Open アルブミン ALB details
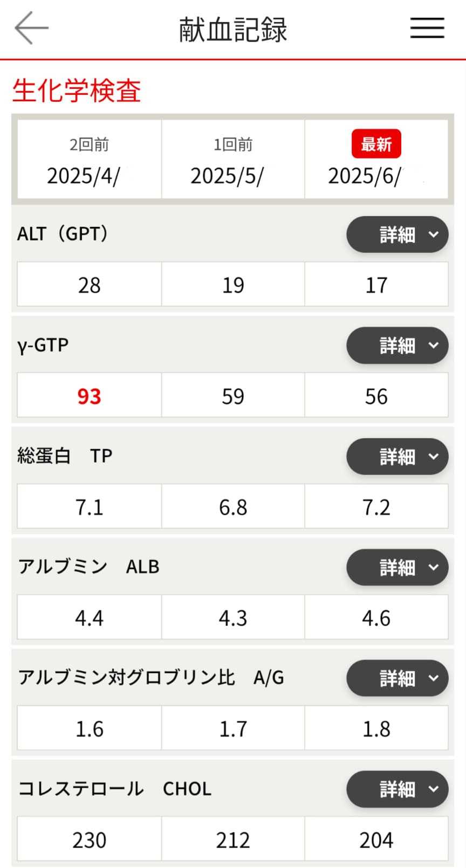The image size is (466, 868). click(x=397, y=568)
